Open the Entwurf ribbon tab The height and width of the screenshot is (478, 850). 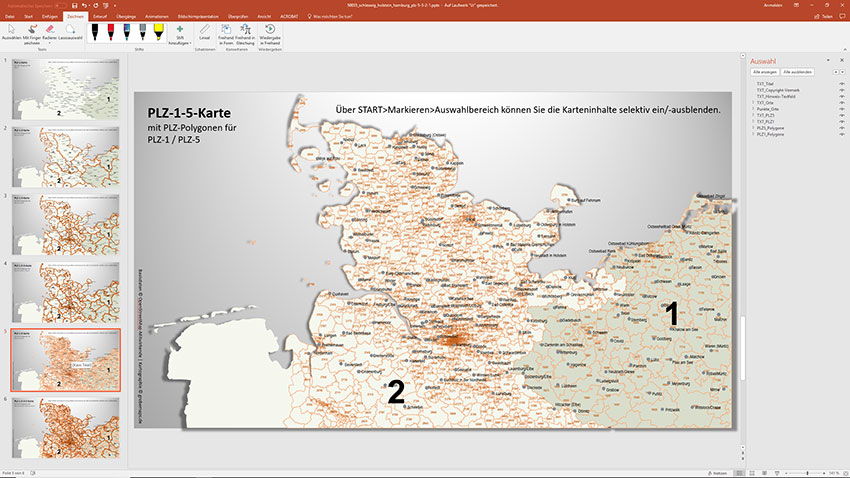click(100, 17)
